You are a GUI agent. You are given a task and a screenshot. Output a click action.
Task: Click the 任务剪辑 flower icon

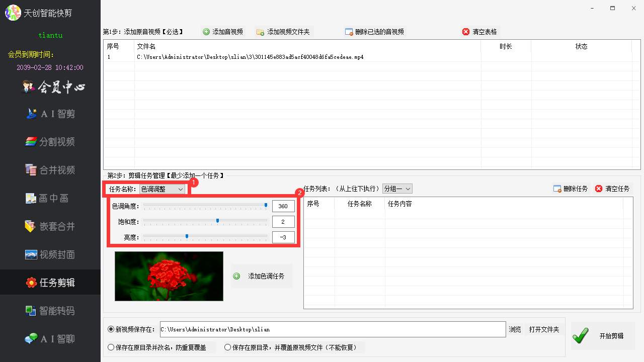[31, 283]
